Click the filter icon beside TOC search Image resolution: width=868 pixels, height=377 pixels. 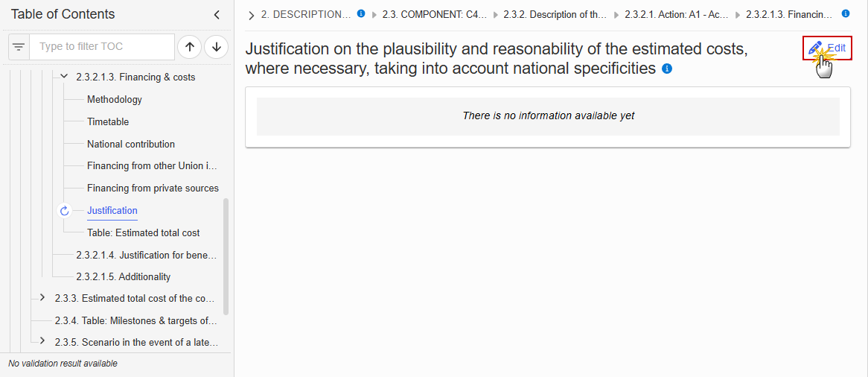coord(19,47)
